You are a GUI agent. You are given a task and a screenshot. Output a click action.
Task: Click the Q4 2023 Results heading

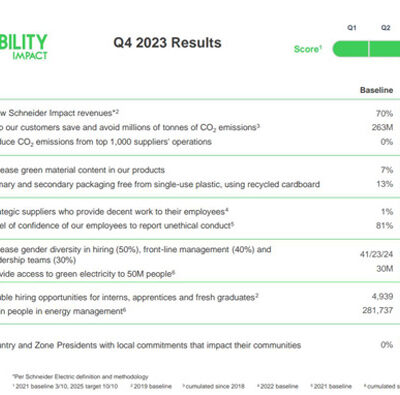pos(167,43)
